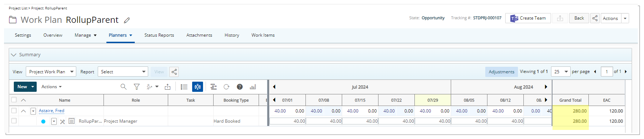Check the select-all header checkbox
This screenshot has width=644, height=139.
[x=14, y=100]
